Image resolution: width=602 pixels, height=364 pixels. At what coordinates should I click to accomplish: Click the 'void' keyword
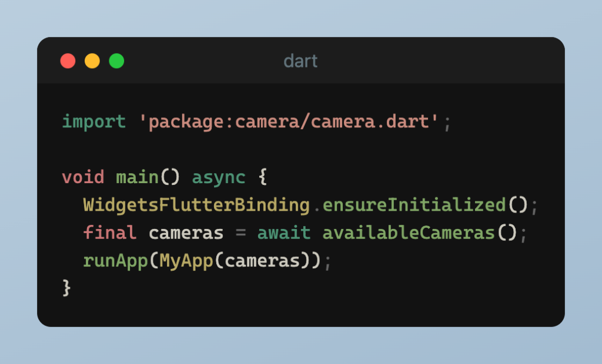point(83,177)
